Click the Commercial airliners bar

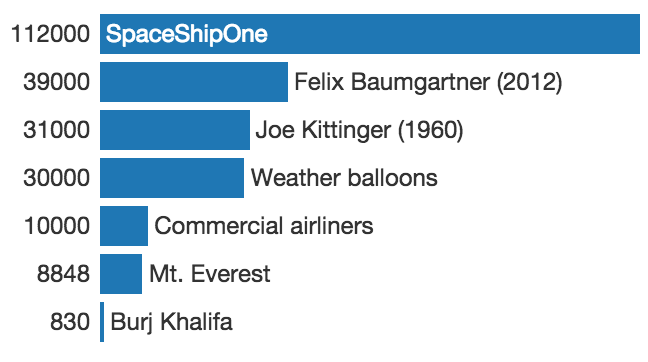point(124,226)
